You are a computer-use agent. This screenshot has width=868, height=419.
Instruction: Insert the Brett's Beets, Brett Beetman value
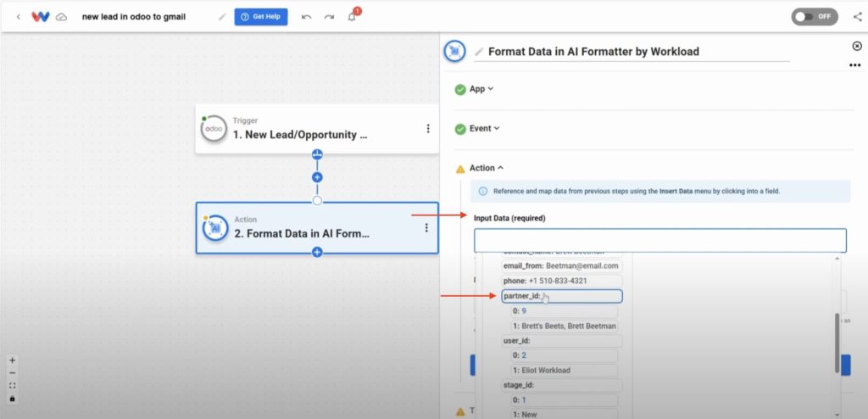tap(564, 326)
